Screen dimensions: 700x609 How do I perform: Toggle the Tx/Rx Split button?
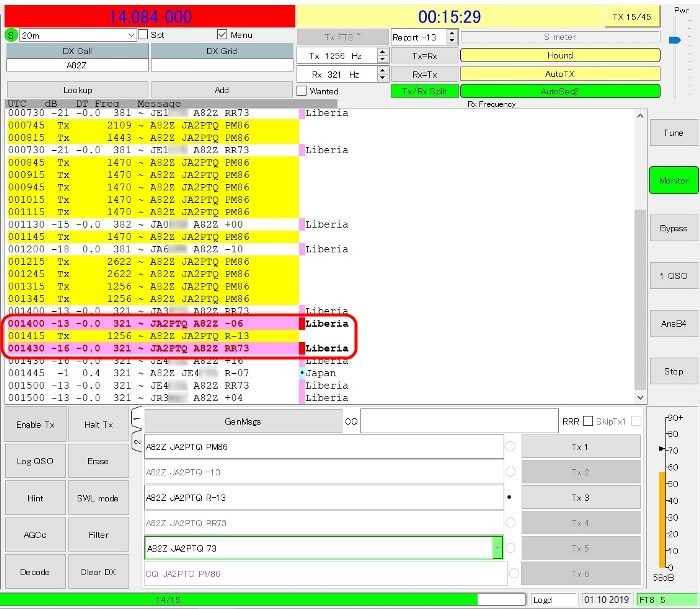[425, 91]
